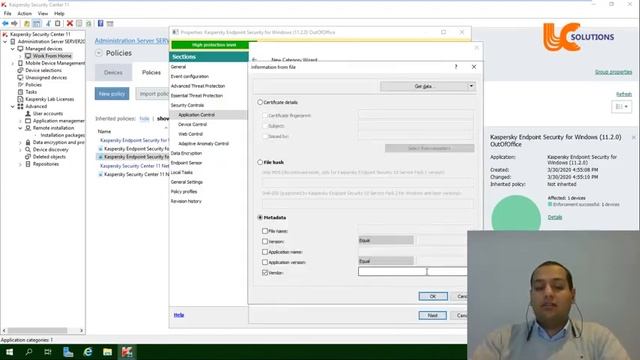Check the Application name checkbox
This screenshot has height=360, width=640.
[265, 252]
